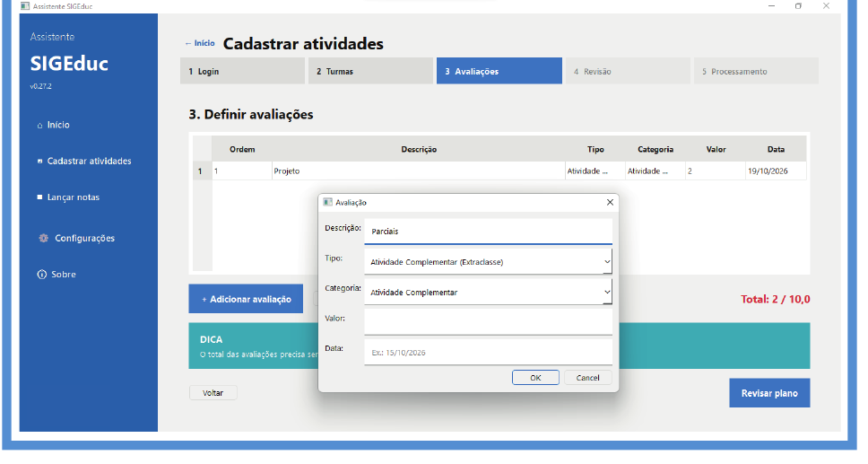Click the Voltar button

coord(213,393)
